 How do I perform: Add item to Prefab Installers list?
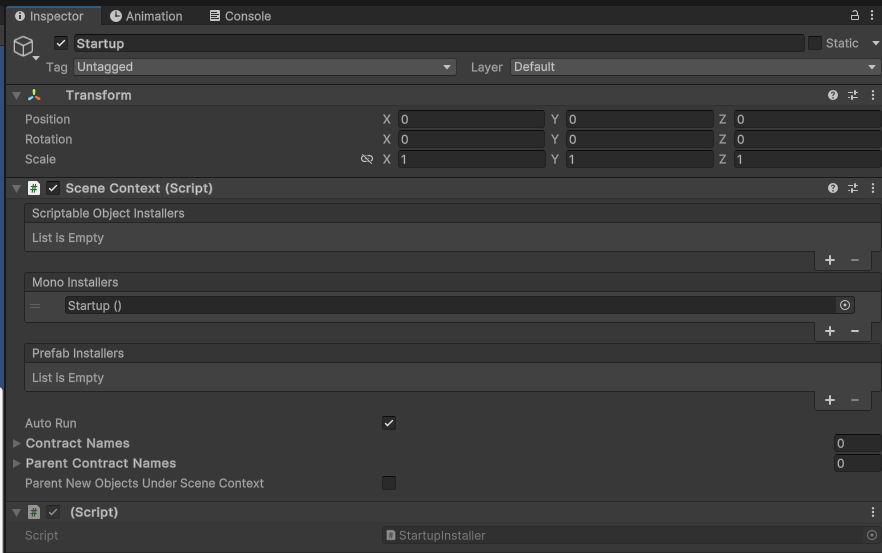click(830, 400)
